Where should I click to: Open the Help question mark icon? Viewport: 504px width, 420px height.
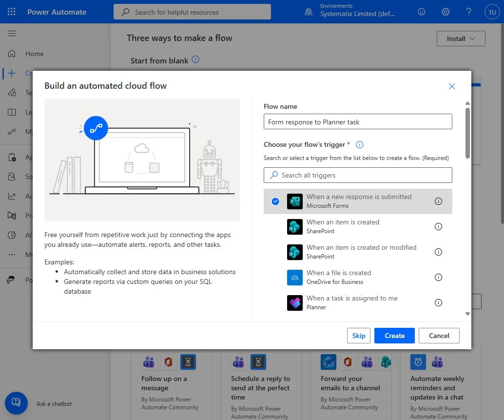click(x=468, y=12)
